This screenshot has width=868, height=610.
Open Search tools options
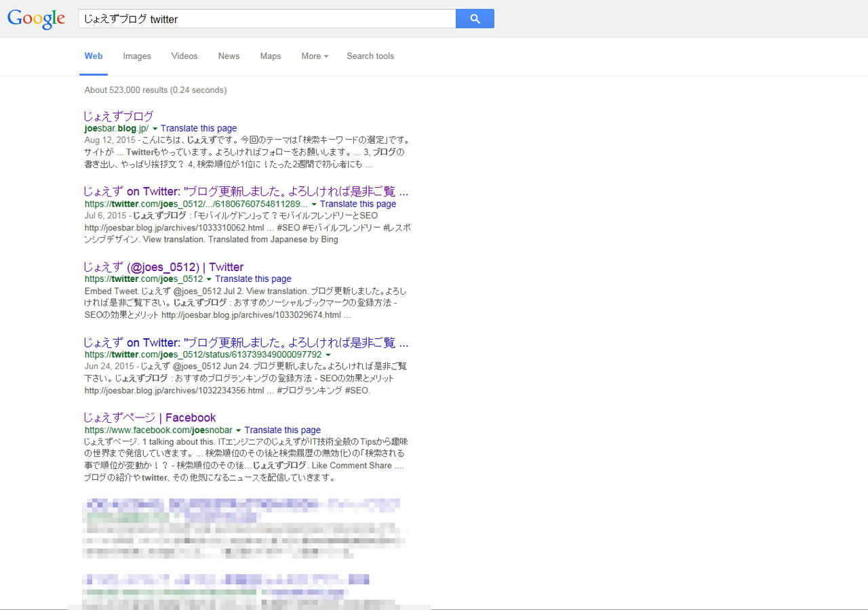pos(370,56)
